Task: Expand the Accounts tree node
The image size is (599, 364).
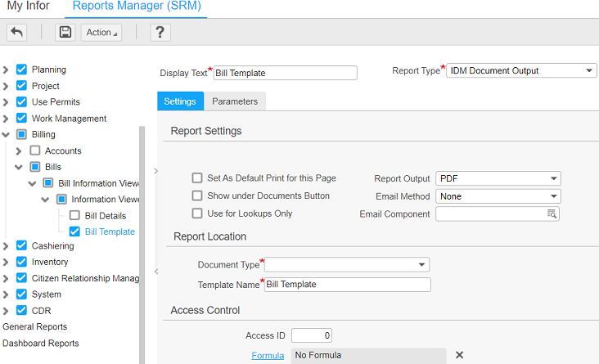Action: click(19, 151)
